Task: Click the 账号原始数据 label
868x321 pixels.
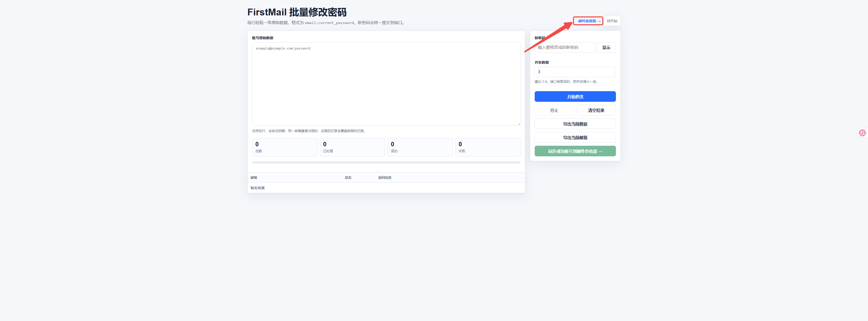Action: pos(262,38)
